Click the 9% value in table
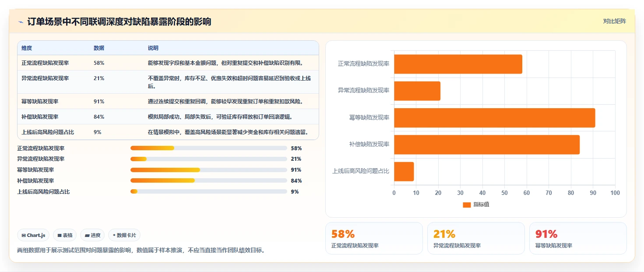Screen dimensions: 644x272 tap(98, 132)
